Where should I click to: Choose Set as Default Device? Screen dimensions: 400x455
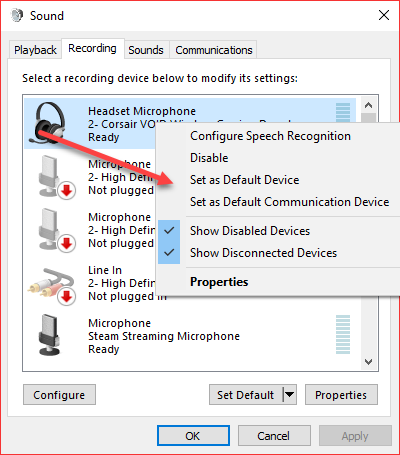tap(245, 180)
